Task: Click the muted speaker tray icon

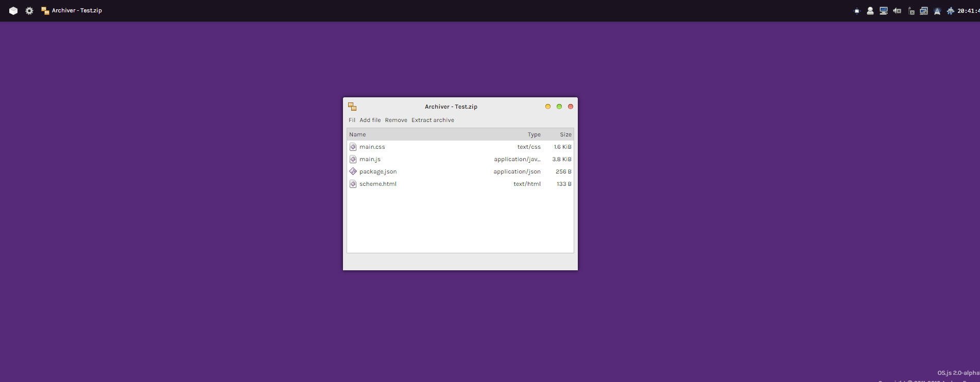Action: 897,11
